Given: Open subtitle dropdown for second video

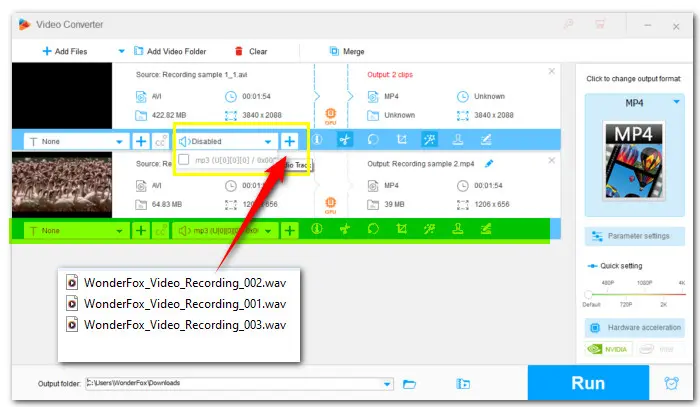Looking at the screenshot, I should coord(119,231).
